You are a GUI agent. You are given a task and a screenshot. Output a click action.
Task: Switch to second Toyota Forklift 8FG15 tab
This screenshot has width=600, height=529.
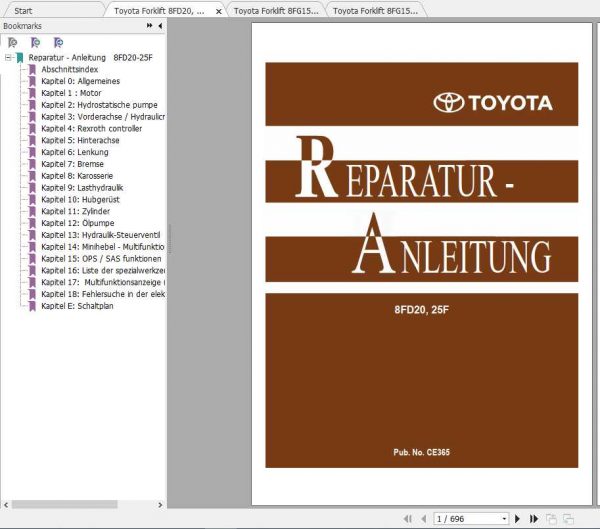click(276, 11)
